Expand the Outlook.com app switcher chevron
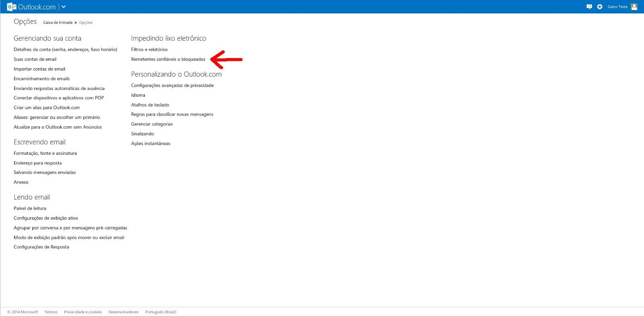The image size is (644, 316). point(63,7)
